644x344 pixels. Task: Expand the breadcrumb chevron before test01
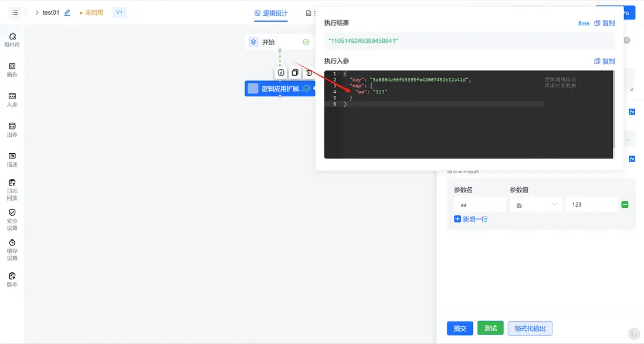click(x=36, y=13)
